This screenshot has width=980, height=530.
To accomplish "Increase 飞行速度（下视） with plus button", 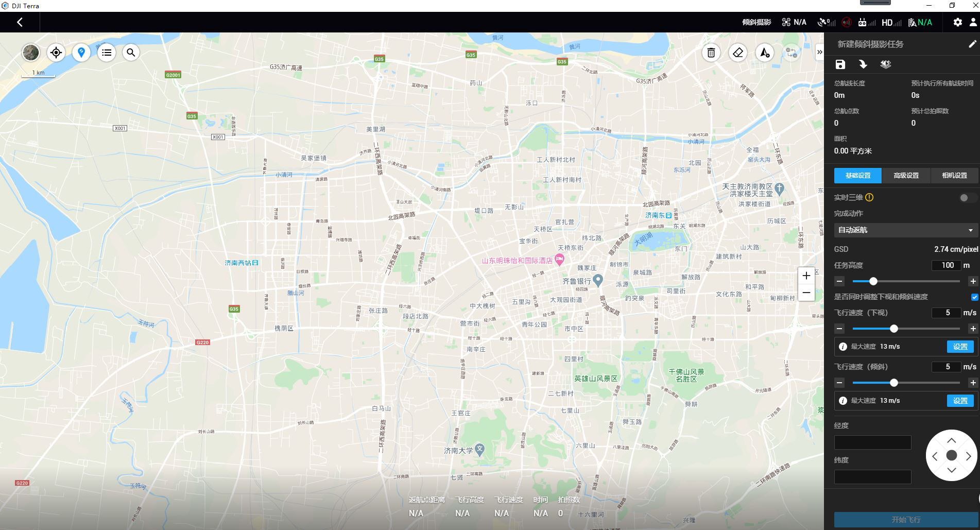I will coord(973,329).
